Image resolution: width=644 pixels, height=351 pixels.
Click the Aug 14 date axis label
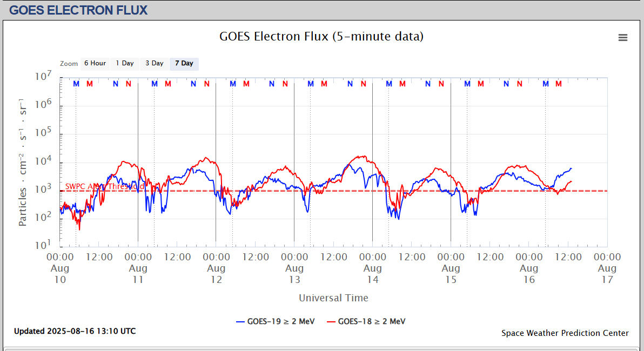(373, 268)
